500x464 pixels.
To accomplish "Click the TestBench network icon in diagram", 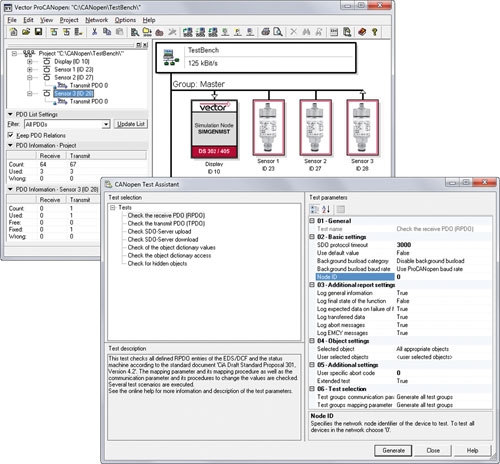I will coord(171,58).
